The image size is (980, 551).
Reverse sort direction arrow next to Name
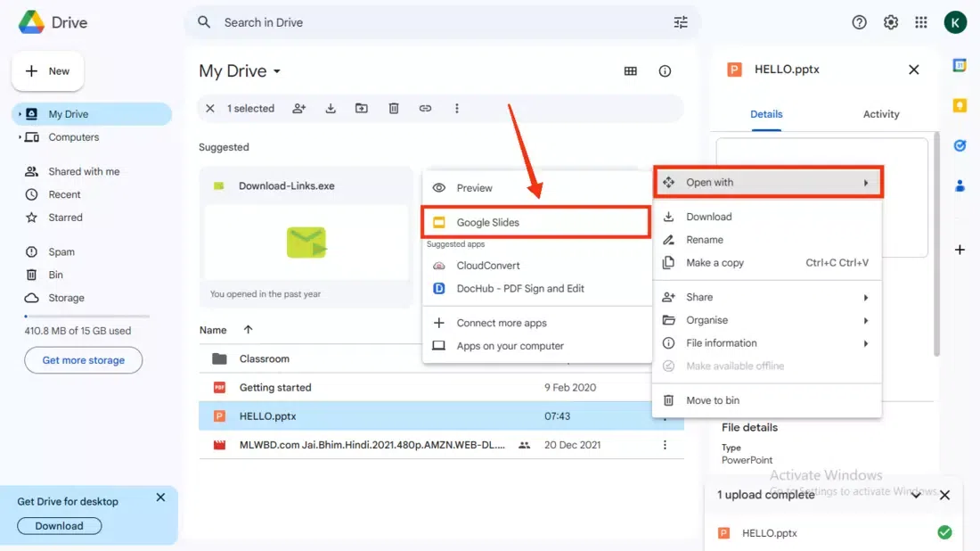(249, 330)
